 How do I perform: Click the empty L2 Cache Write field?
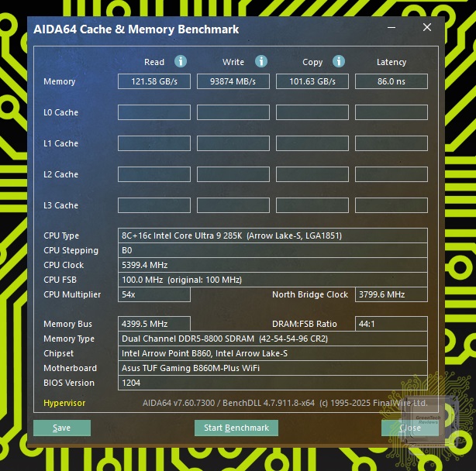[233, 174]
